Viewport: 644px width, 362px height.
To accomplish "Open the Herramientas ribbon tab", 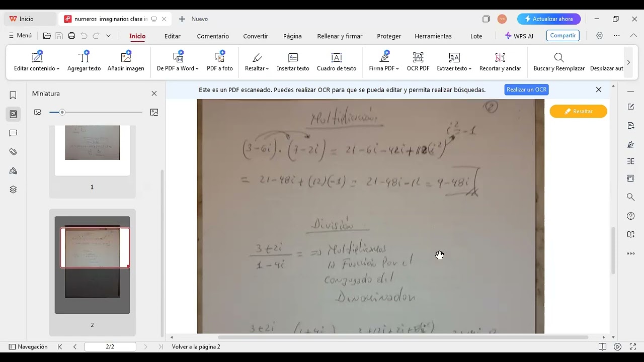I will click(433, 36).
